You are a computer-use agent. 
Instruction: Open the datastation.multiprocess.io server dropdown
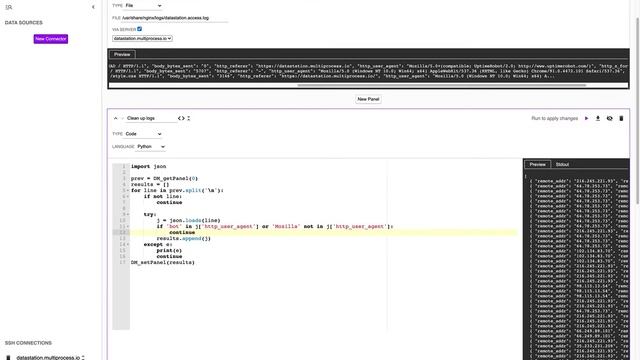click(x=142, y=38)
